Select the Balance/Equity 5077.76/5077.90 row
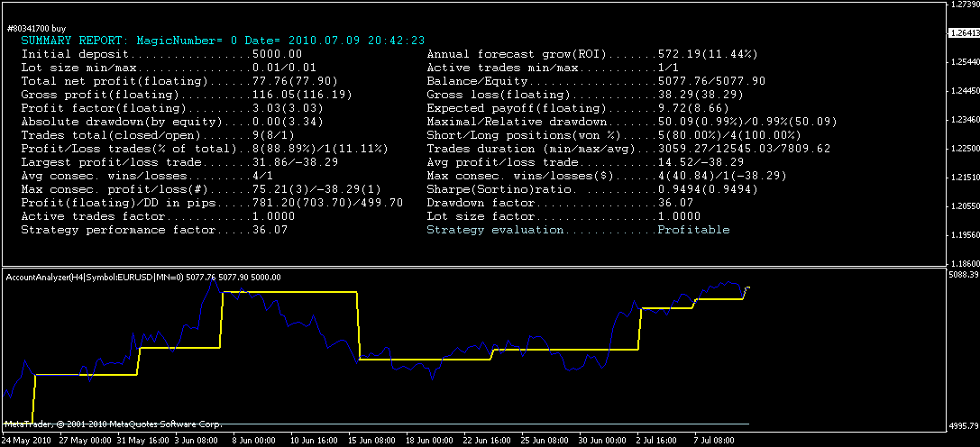This screenshot has width=980, height=447. [596, 81]
